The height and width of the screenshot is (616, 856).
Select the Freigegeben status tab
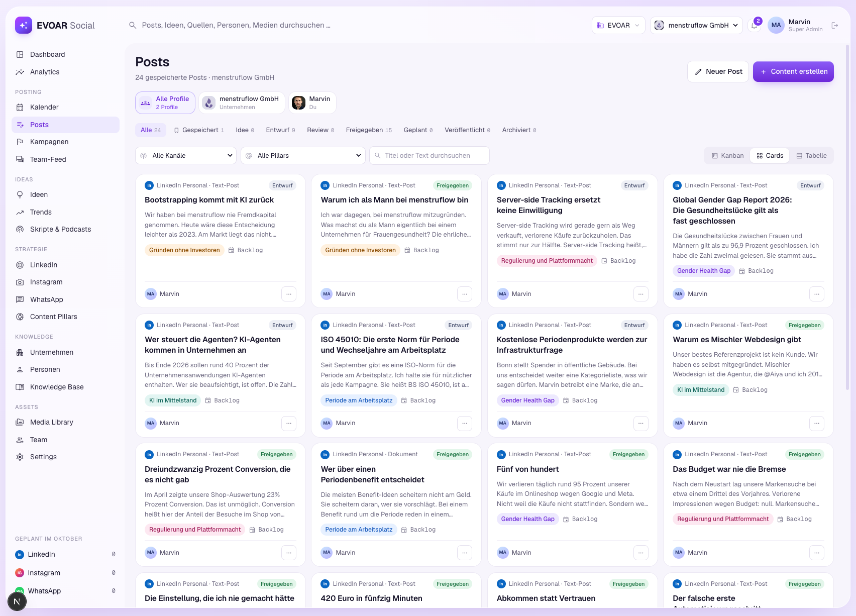tap(369, 130)
